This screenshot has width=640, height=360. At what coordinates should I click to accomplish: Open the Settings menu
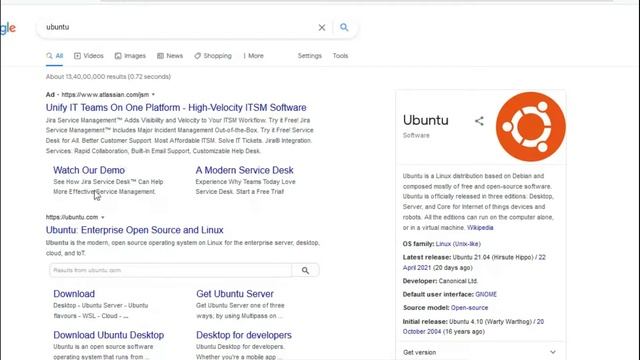pyautogui.click(x=309, y=56)
